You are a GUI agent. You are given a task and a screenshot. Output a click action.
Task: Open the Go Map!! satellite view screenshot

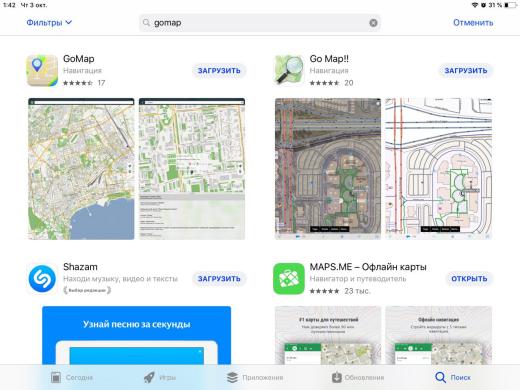coord(328,169)
